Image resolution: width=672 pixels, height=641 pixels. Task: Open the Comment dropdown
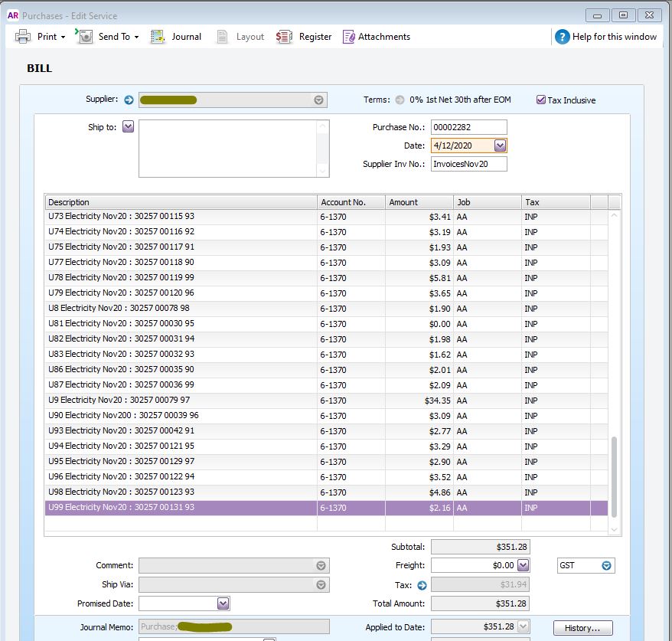[321, 565]
